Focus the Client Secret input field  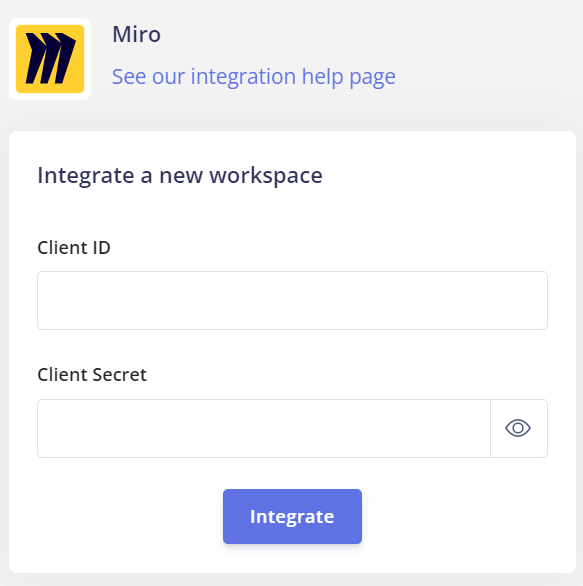tap(264, 428)
